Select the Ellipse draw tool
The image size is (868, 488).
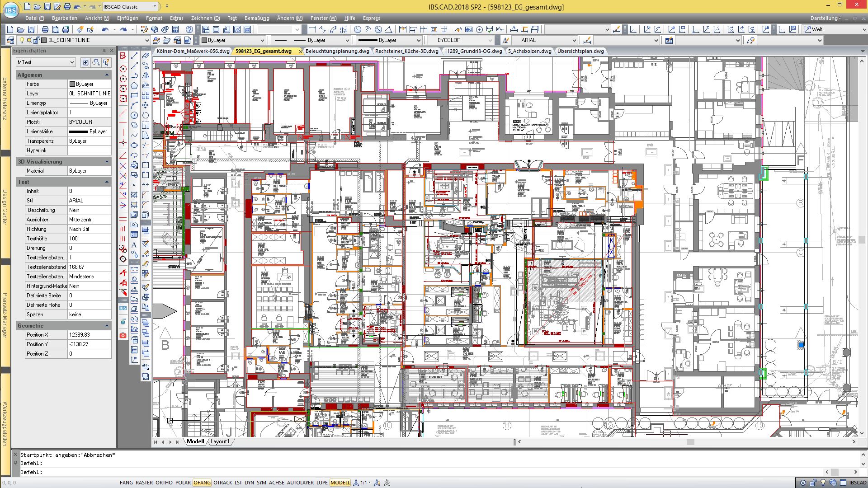134,145
